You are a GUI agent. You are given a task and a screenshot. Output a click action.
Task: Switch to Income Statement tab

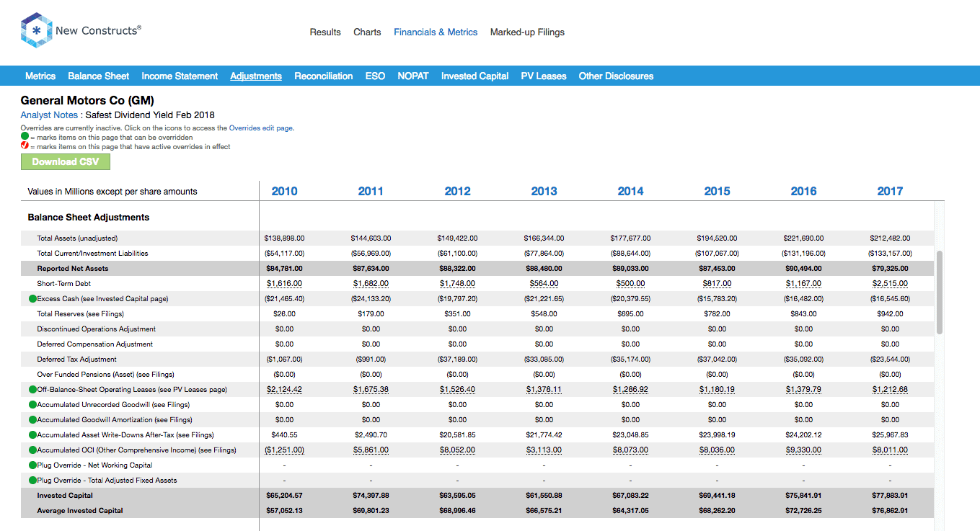pos(180,76)
